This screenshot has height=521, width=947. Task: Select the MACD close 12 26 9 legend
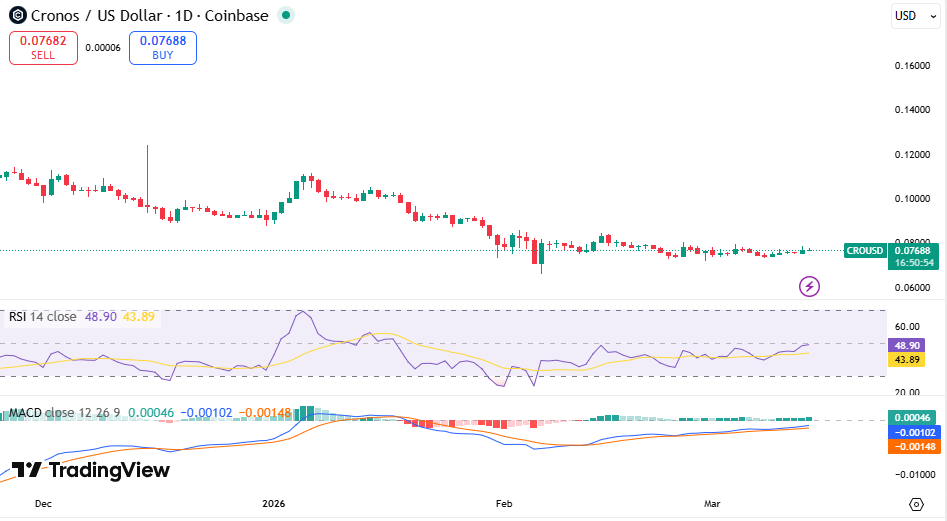(65, 413)
